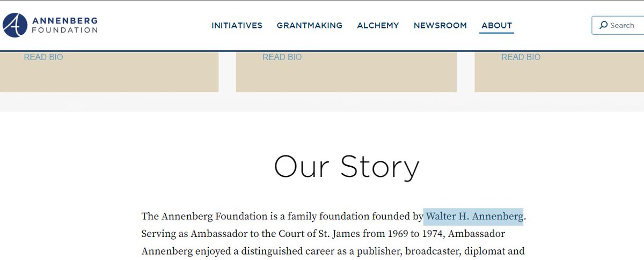Select Alchemy in the navigation bar
Image resolution: width=644 pixels, height=260 pixels.
point(378,25)
